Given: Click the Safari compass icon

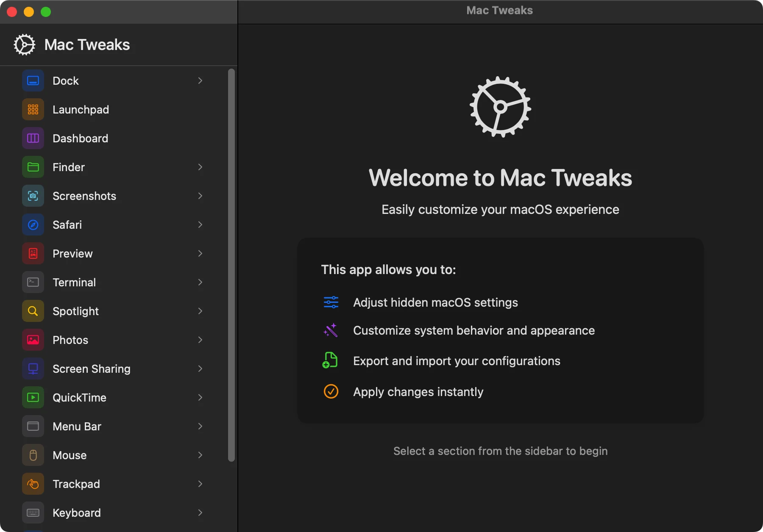Looking at the screenshot, I should 33,224.
